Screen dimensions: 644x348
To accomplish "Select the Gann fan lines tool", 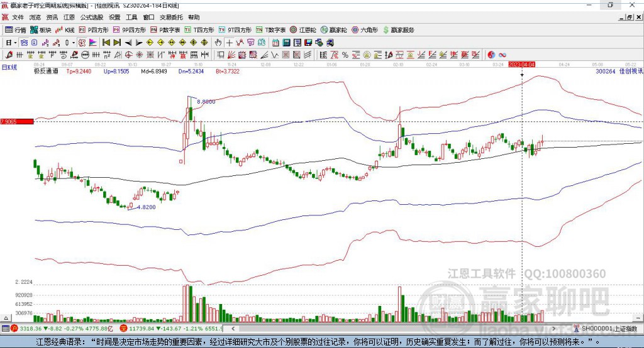I will click(x=231, y=55).
